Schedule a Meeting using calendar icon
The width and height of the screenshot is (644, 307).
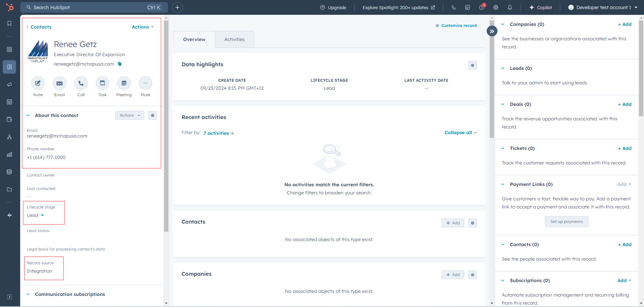pyautogui.click(x=124, y=83)
